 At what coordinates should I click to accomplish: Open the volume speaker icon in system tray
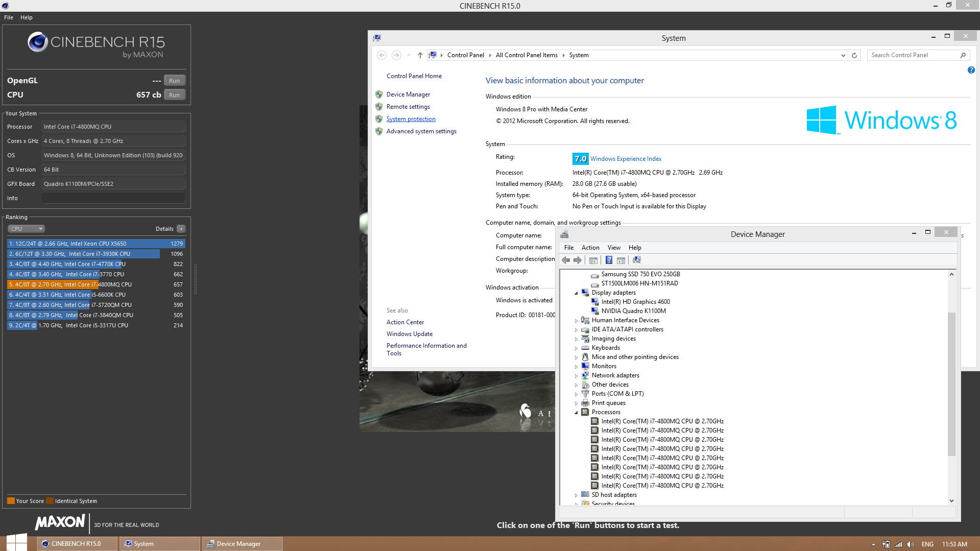(911, 544)
